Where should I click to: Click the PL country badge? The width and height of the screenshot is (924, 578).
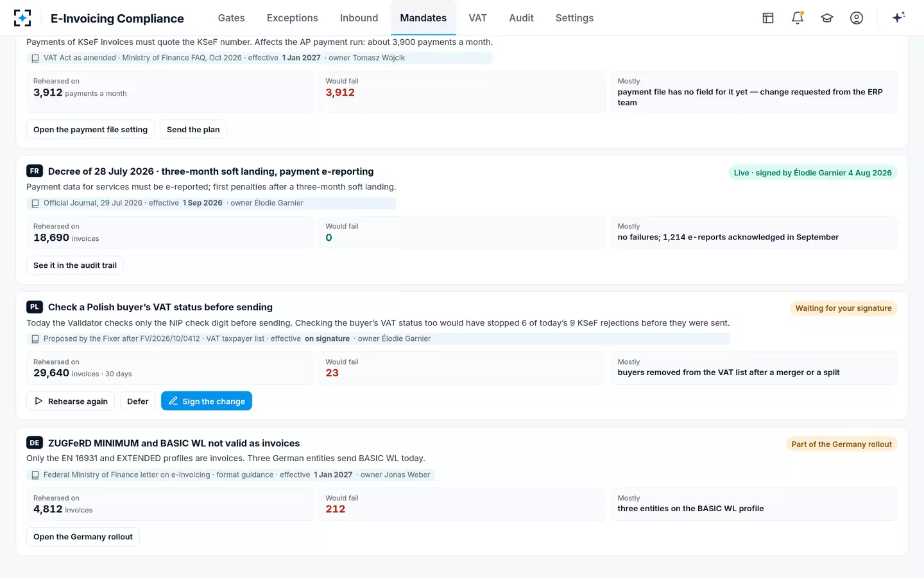[35, 307]
